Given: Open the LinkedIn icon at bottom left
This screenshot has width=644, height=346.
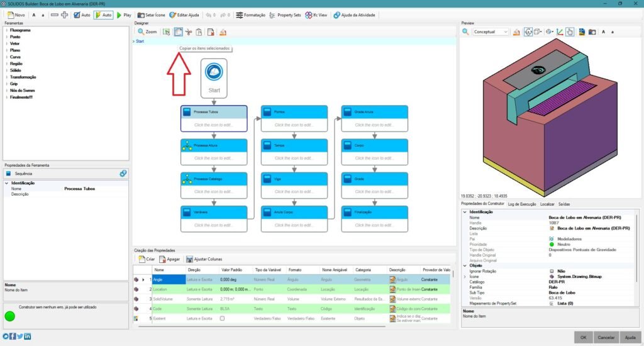Looking at the screenshot, I should (28, 337).
